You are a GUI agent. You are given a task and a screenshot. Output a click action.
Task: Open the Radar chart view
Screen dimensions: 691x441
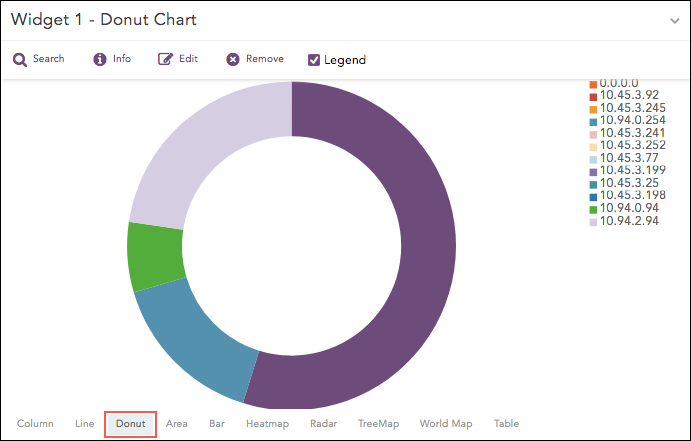(x=324, y=424)
